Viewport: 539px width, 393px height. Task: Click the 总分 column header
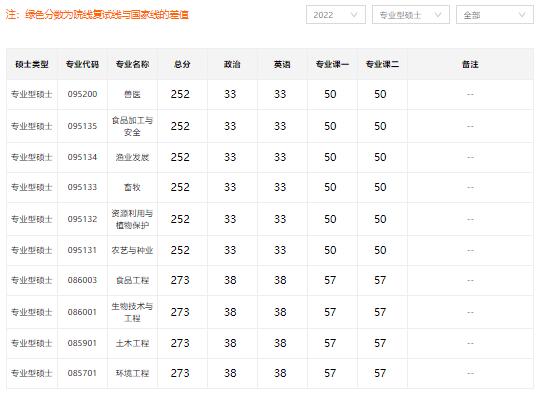[182, 64]
